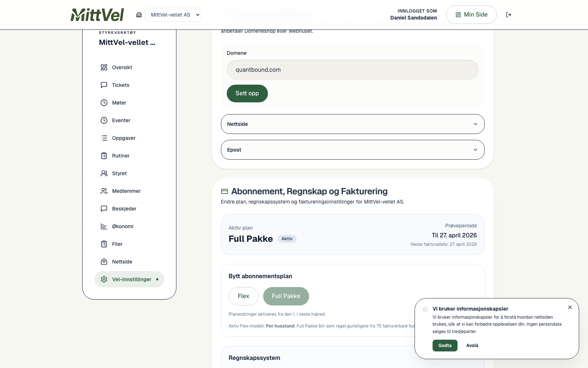Viewport: 588px width, 368px height.
Task: Click the Tickets speech bubble icon
Action: click(104, 85)
